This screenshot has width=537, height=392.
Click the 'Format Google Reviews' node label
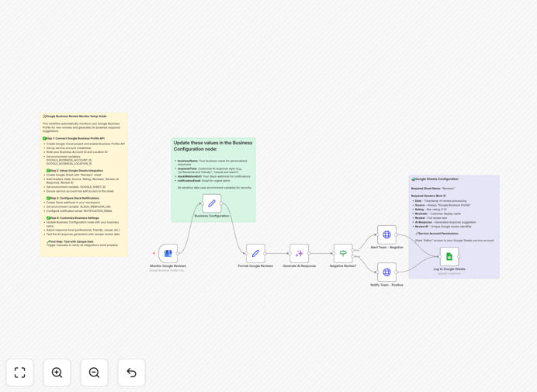tap(255, 266)
